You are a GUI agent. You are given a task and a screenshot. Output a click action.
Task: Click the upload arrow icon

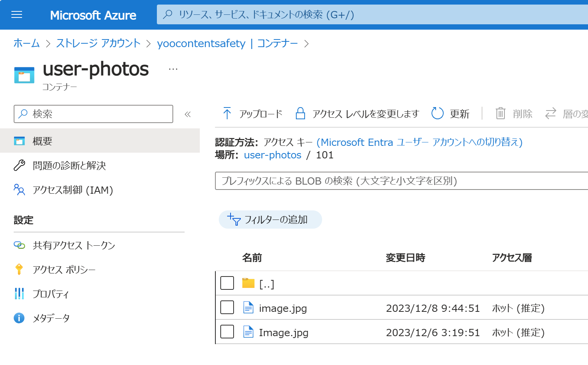(227, 113)
